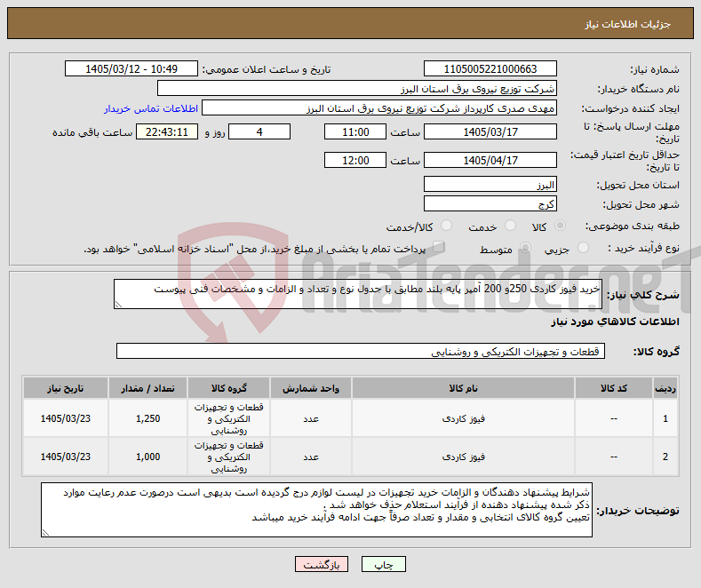Click row 2 unit cell عدد
Screen dimensions: 701x588
[x=311, y=457]
